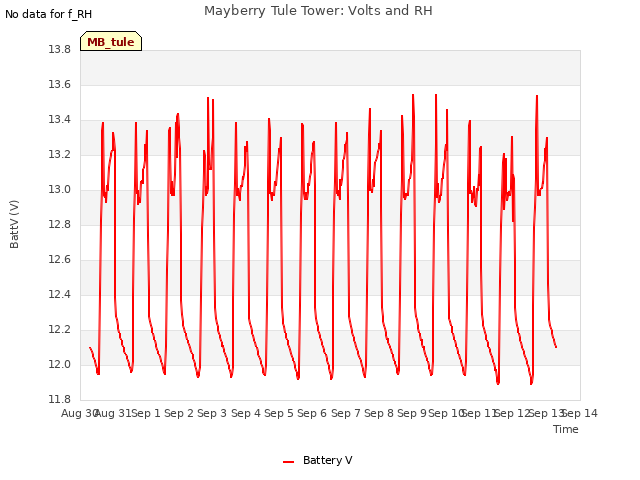Click the 12.2 y-axis tick label
The image size is (640, 480).
coord(60,329)
